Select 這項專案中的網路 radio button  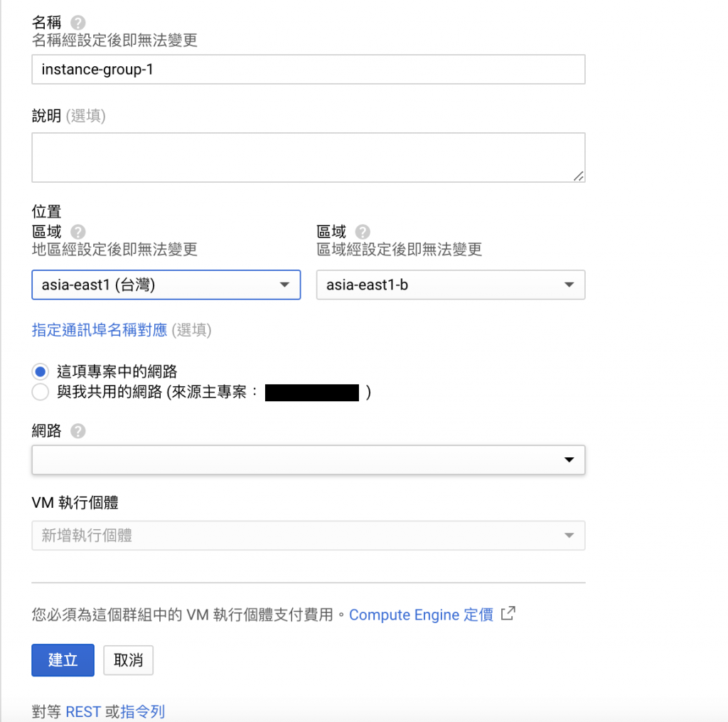[41, 371]
